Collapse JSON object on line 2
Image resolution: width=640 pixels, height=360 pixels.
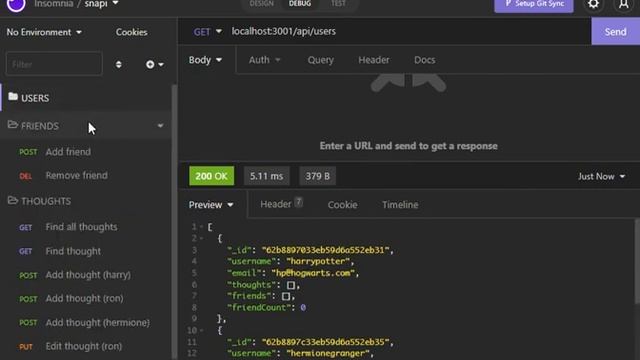pyautogui.click(x=201, y=238)
